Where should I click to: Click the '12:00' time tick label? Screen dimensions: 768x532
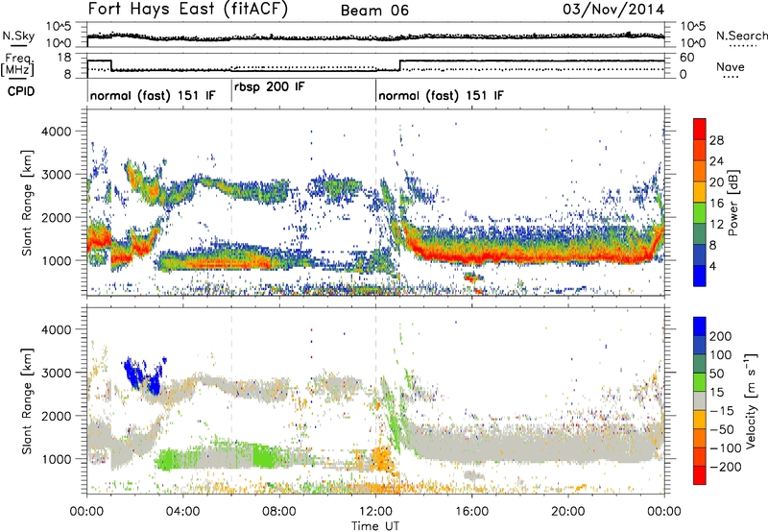375,512
